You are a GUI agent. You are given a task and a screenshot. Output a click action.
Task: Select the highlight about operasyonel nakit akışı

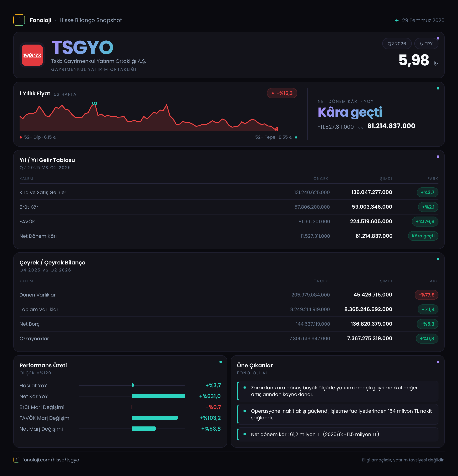[x=338, y=414]
